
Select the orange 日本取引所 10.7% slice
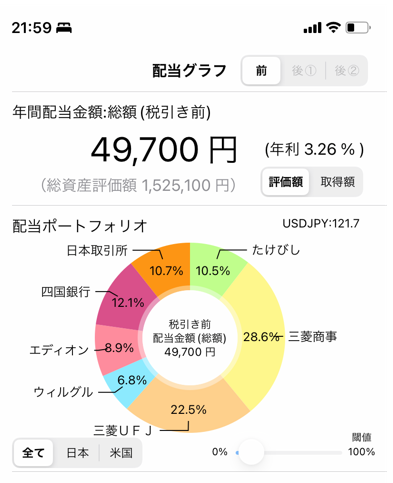pyautogui.click(x=166, y=270)
